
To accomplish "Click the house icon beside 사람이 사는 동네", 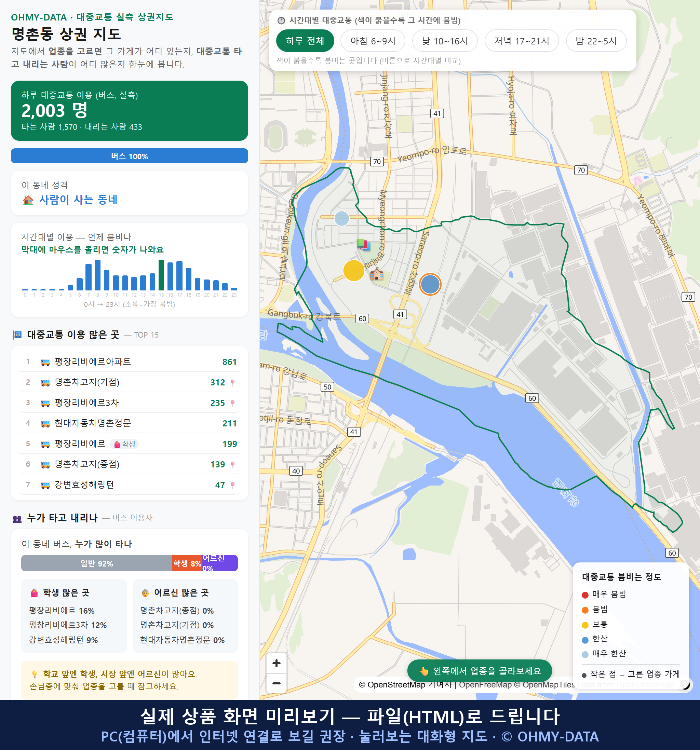I will tap(28, 200).
